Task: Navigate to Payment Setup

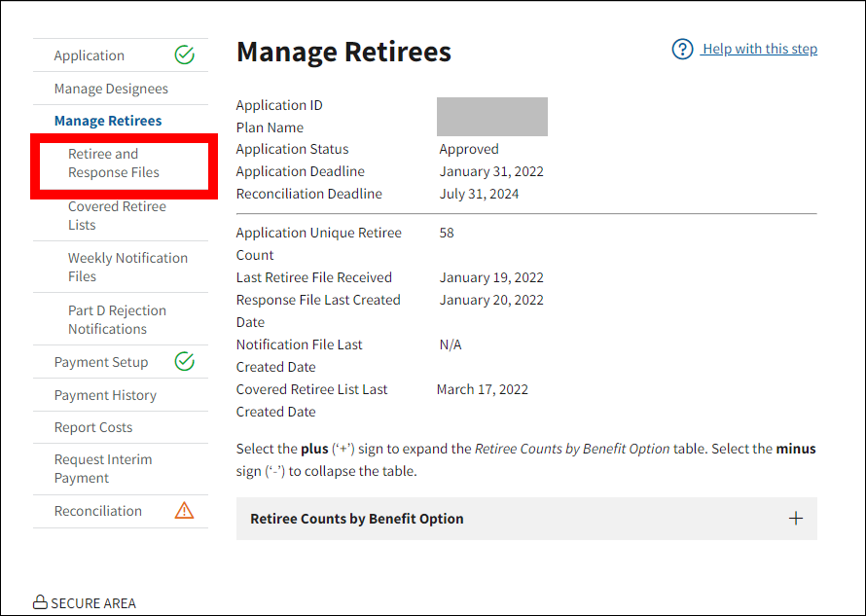Action: coord(101,362)
